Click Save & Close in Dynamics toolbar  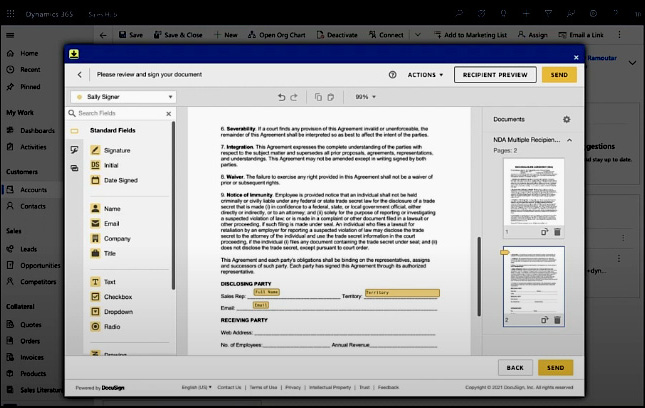[178, 35]
